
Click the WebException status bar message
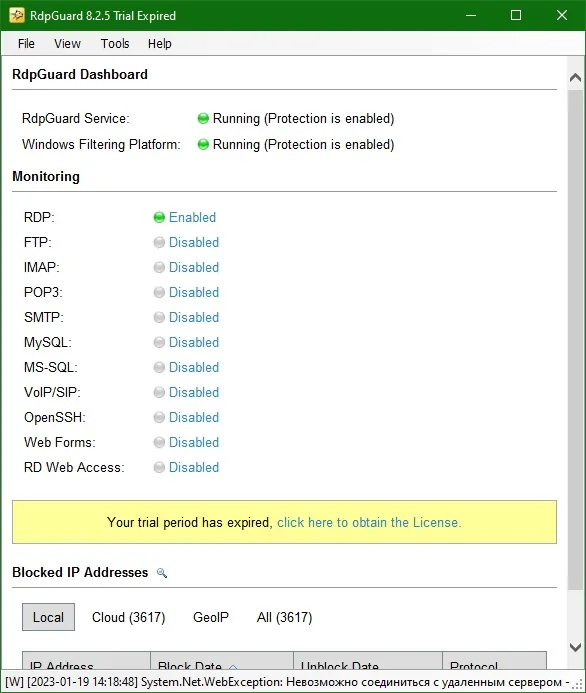coord(287,682)
